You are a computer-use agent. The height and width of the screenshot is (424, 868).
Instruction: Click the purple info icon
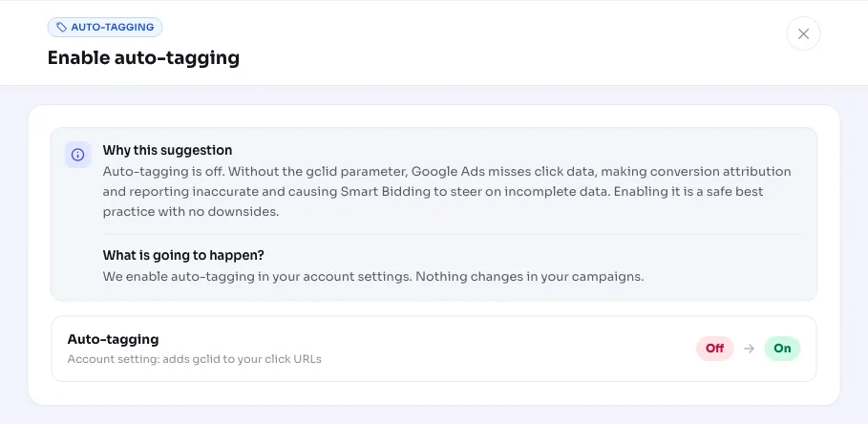click(x=78, y=155)
